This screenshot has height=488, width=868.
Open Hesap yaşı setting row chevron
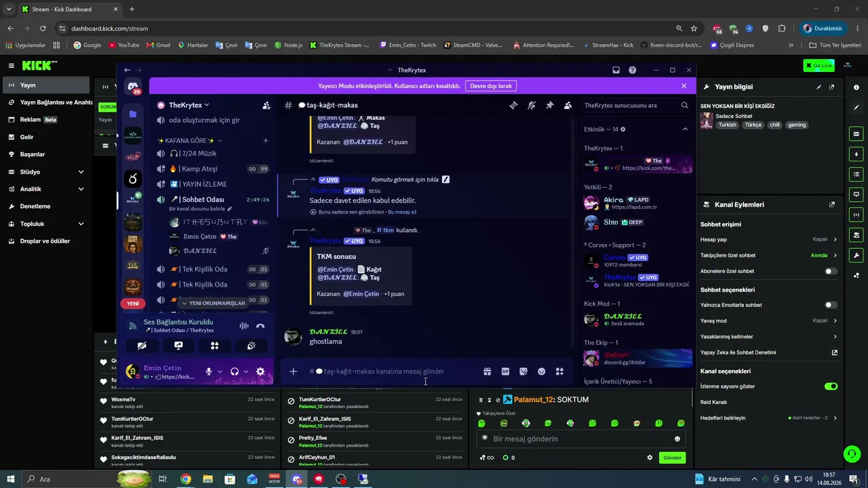click(835, 239)
